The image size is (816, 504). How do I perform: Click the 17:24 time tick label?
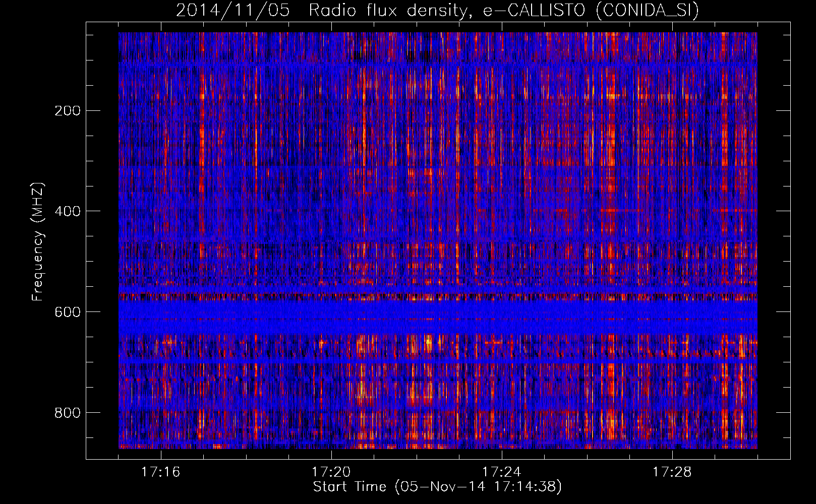point(501,472)
